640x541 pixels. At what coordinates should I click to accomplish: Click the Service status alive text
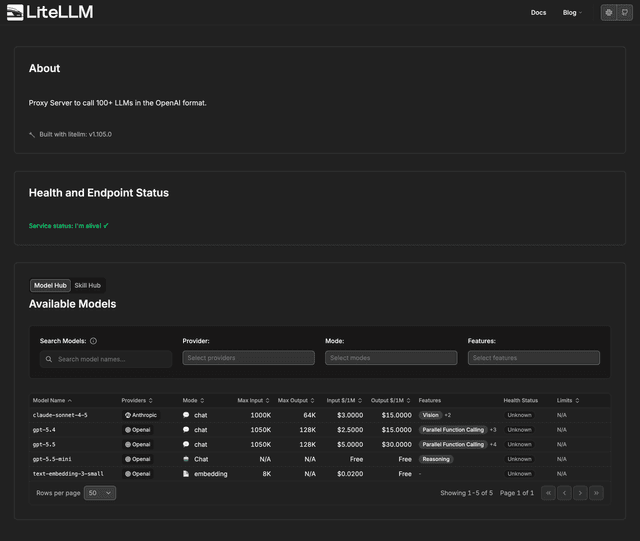69,226
